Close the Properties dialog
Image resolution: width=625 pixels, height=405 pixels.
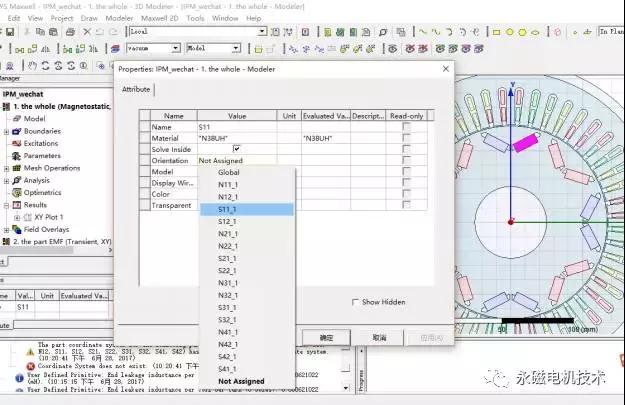(446, 69)
